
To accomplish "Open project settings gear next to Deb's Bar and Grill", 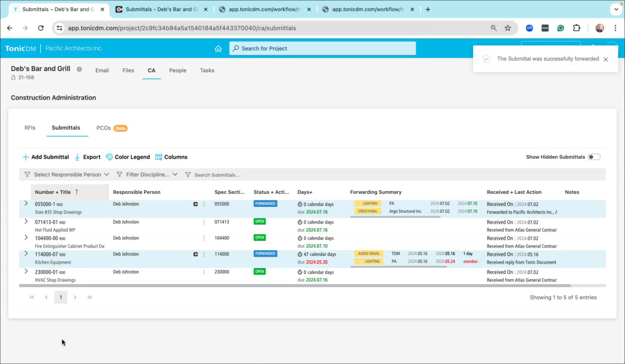I will [x=79, y=69].
